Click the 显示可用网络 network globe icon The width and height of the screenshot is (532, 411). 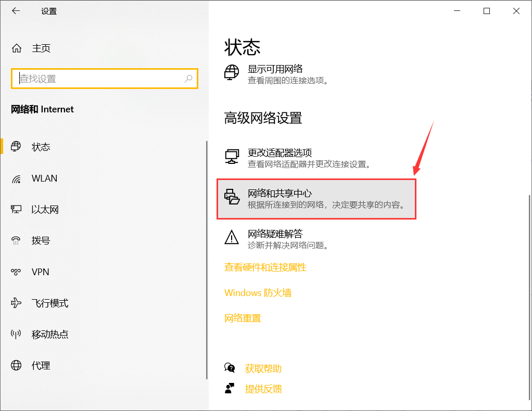click(232, 73)
